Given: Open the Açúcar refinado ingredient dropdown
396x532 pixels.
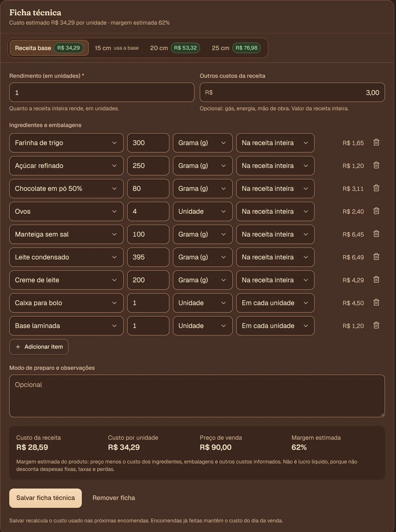Looking at the screenshot, I should (x=66, y=166).
